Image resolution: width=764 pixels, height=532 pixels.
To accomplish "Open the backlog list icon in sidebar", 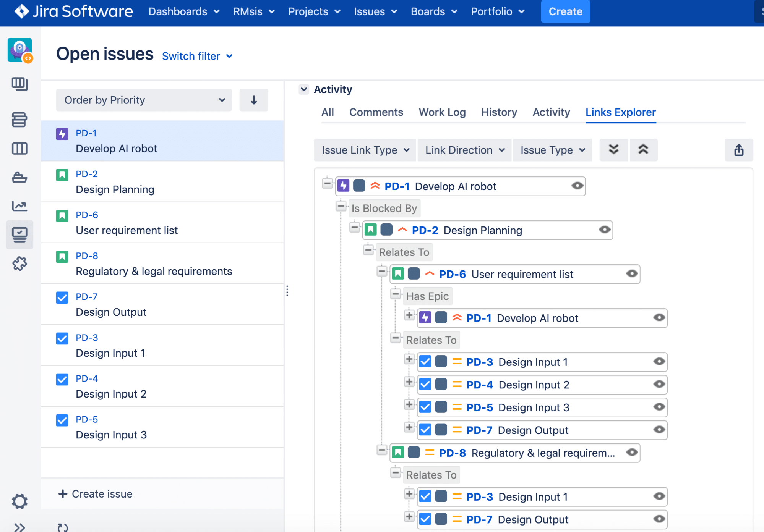I will tap(19, 120).
